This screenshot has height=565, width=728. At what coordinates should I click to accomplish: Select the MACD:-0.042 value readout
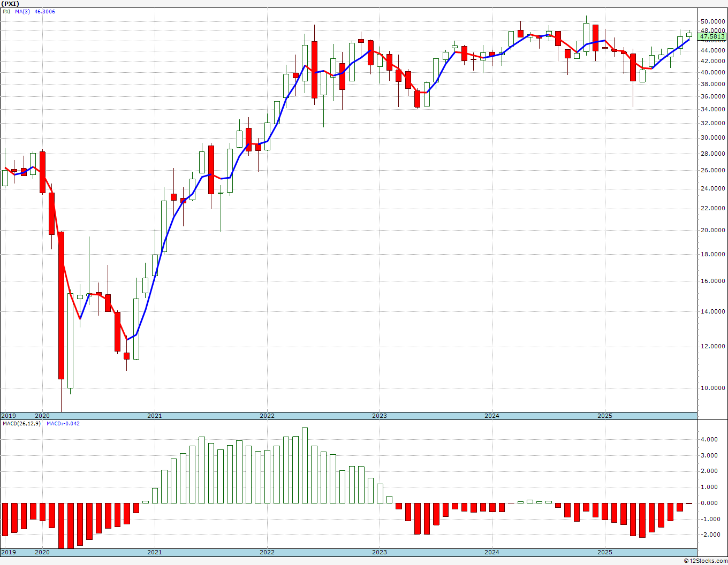coord(63,424)
